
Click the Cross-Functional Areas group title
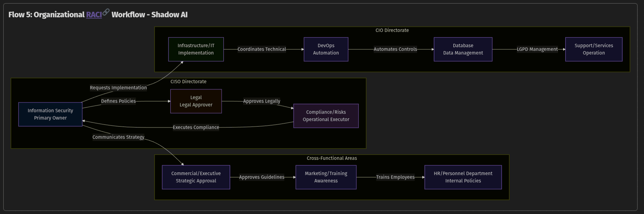(x=331, y=158)
